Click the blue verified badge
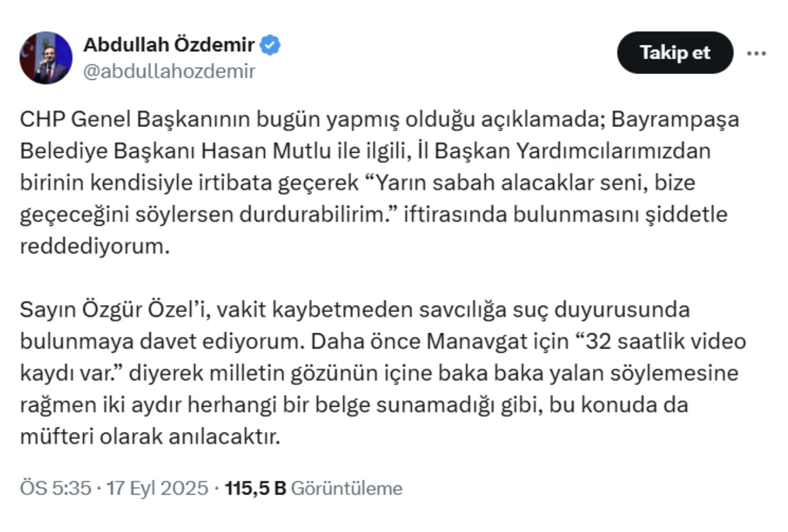 (x=270, y=45)
